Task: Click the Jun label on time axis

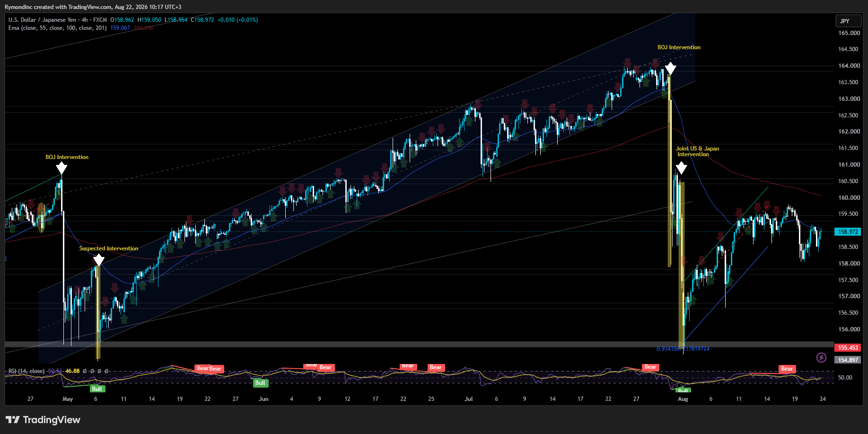Action: [263, 399]
